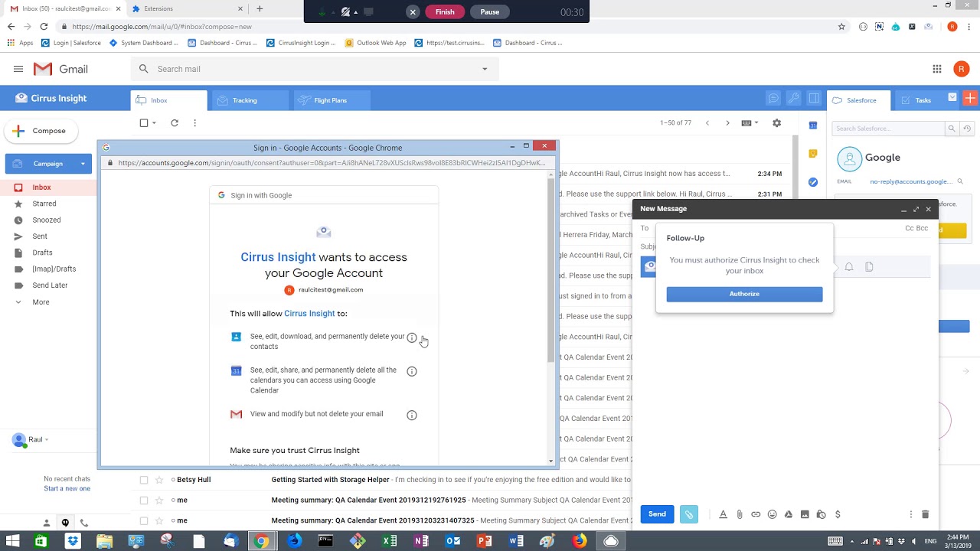The height and width of the screenshot is (551, 980).
Task: Insert photo in the new message
Action: (x=805, y=514)
